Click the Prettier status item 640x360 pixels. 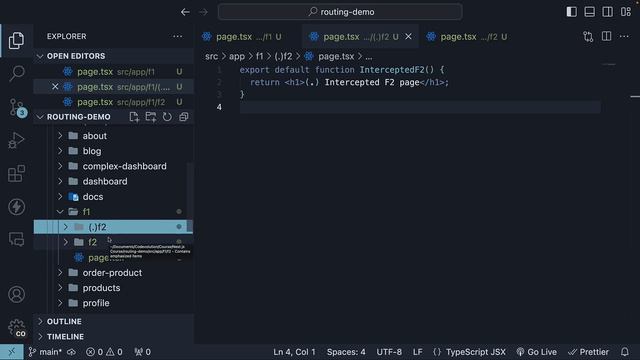click(x=589, y=352)
